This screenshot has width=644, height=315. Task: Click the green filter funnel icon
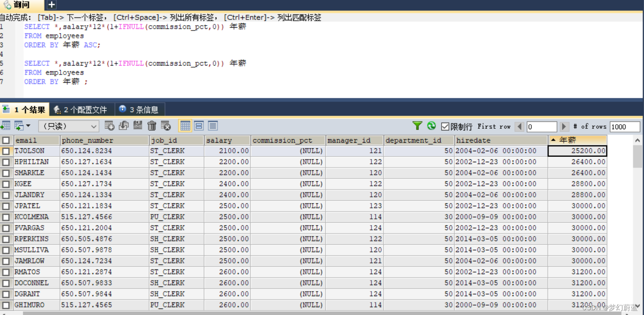[417, 126]
